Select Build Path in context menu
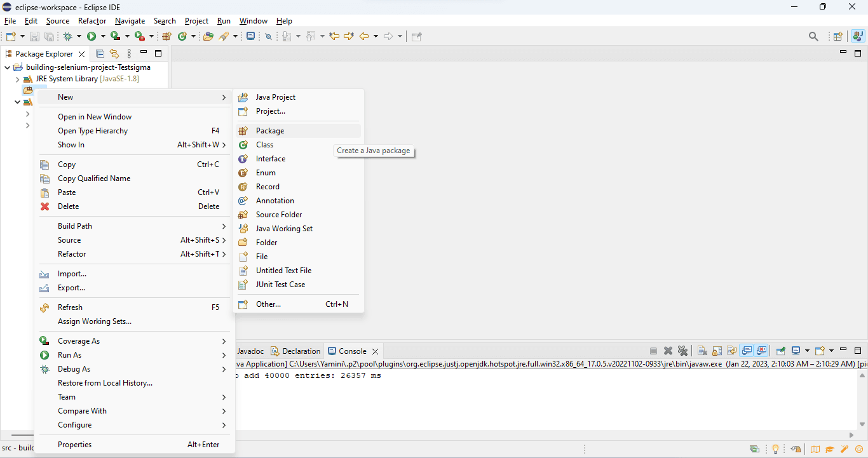 134,226
